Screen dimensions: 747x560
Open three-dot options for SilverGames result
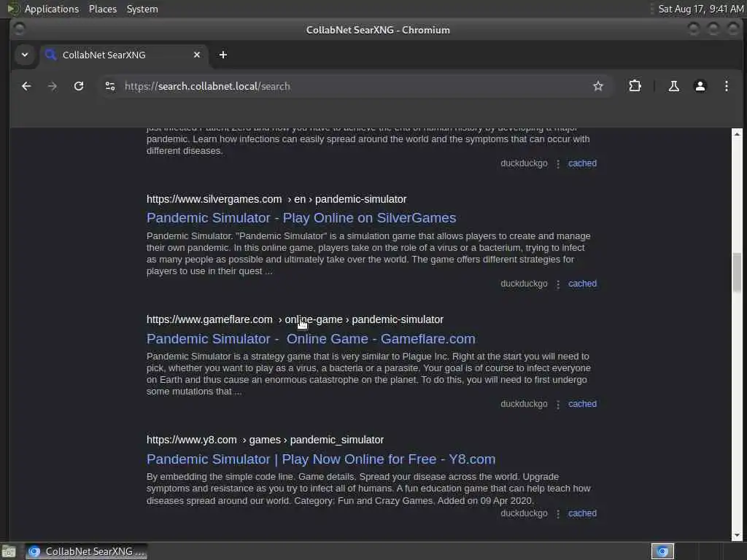coord(558,284)
